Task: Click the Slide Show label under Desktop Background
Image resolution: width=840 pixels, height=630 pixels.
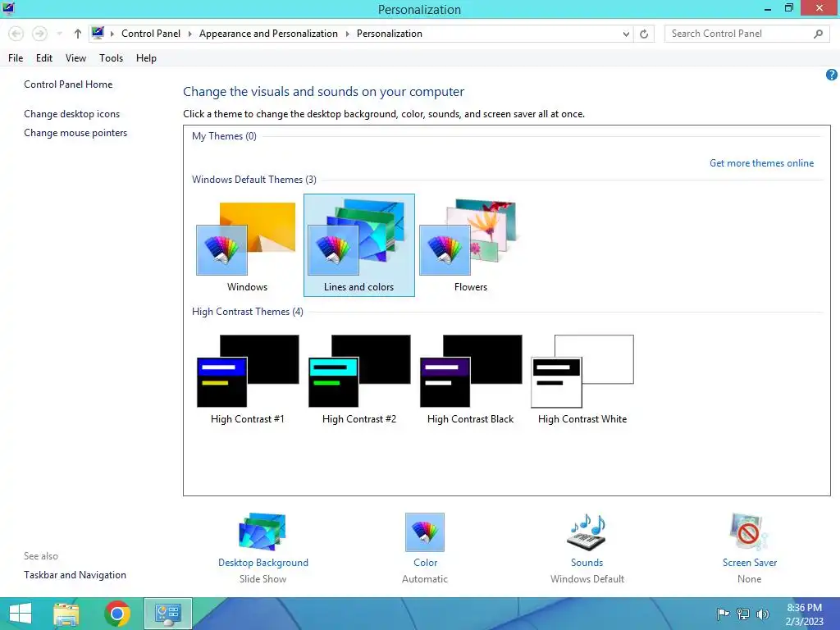Action: 262,579
